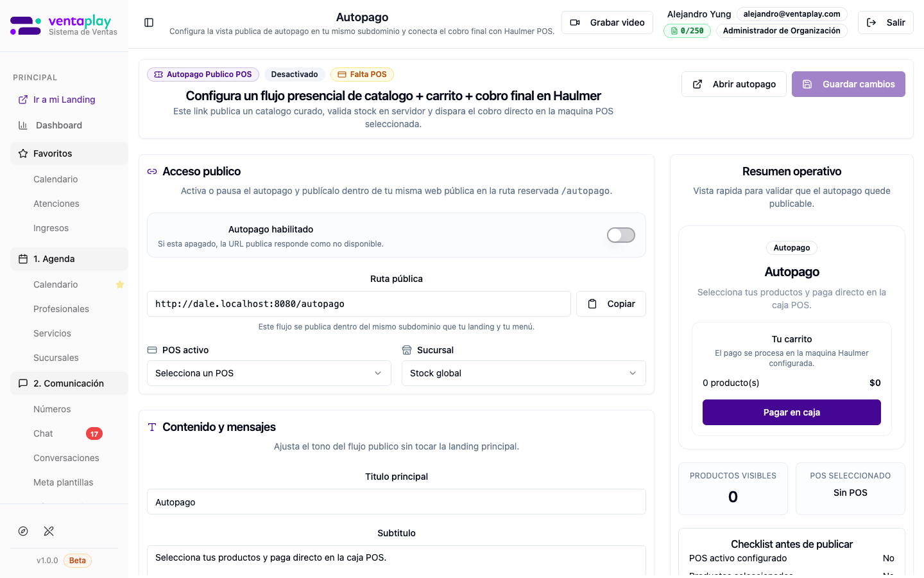This screenshot has height=578, width=924.
Task: Copy the public route with Copiar
Action: point(611,304)
